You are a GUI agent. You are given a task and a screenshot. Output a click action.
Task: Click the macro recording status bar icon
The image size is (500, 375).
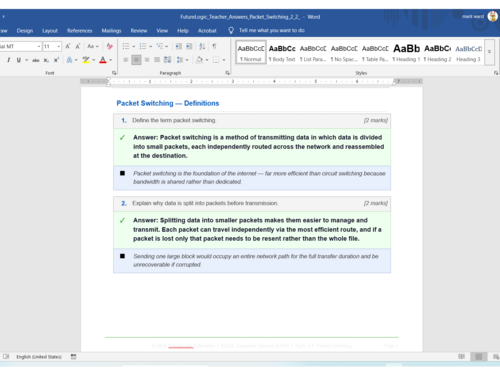(x=73, y=357)
